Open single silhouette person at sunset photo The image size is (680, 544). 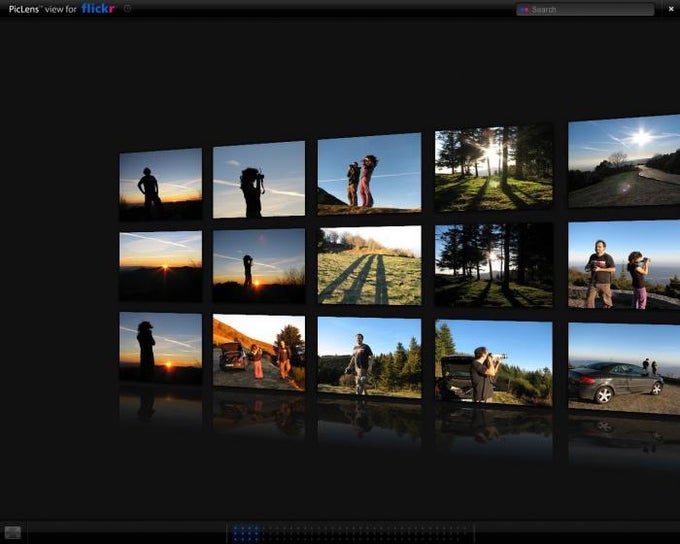coord(160,185)
